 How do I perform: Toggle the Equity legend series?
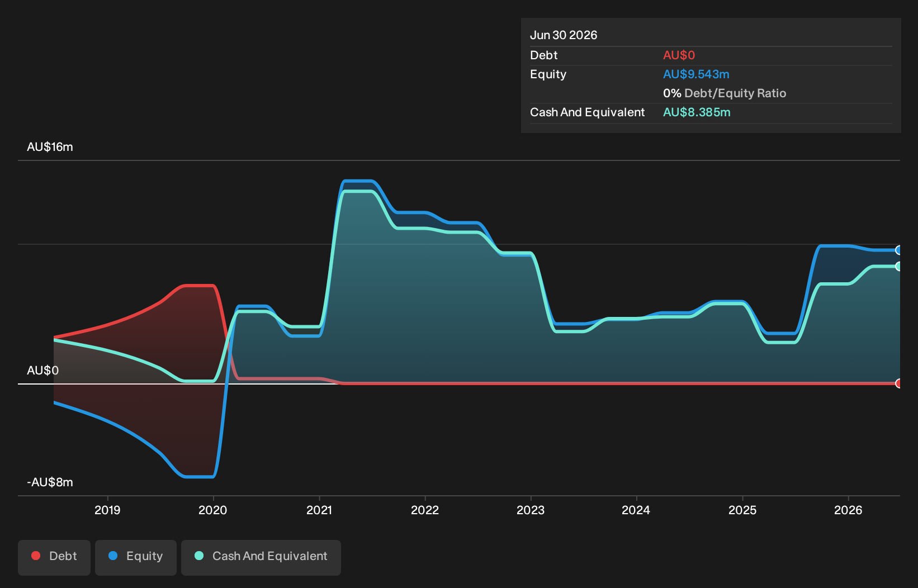pos(136,557)
